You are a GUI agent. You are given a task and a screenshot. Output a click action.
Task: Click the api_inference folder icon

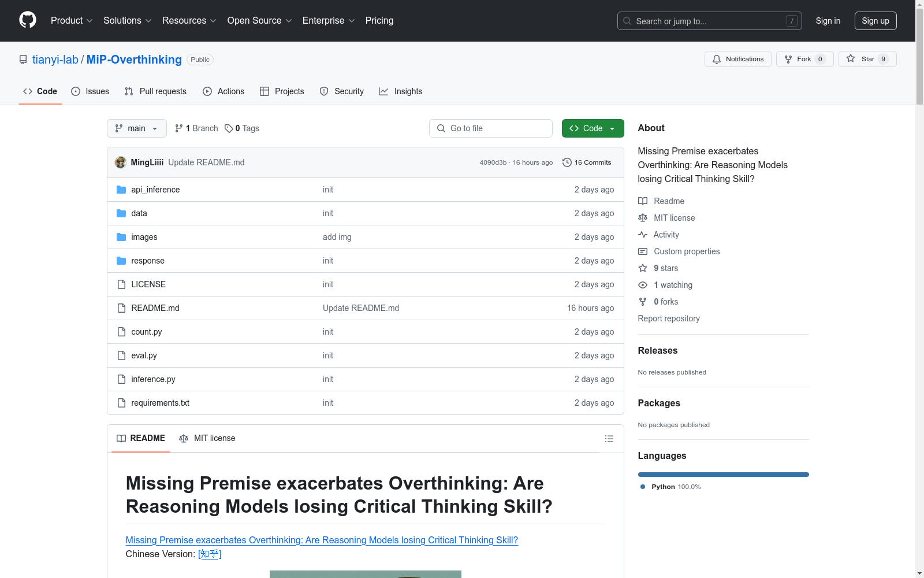(x=121, y=190)
